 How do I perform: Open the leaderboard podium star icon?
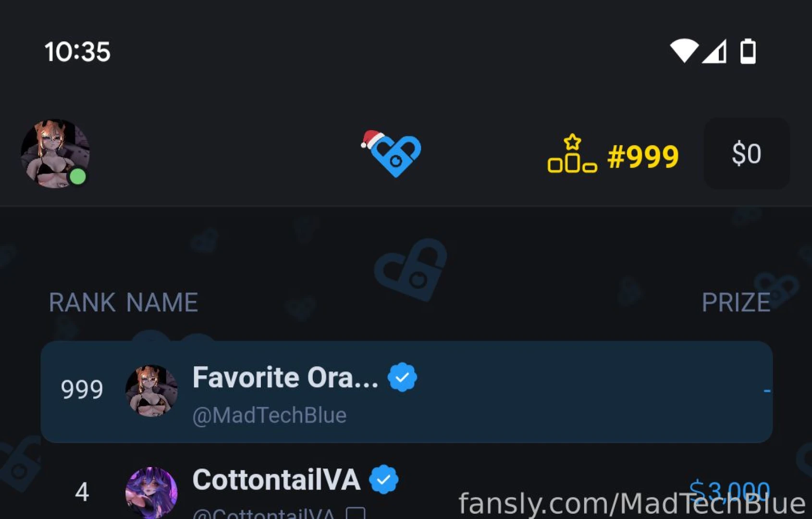pyautogui.click(x=572, y=153)
